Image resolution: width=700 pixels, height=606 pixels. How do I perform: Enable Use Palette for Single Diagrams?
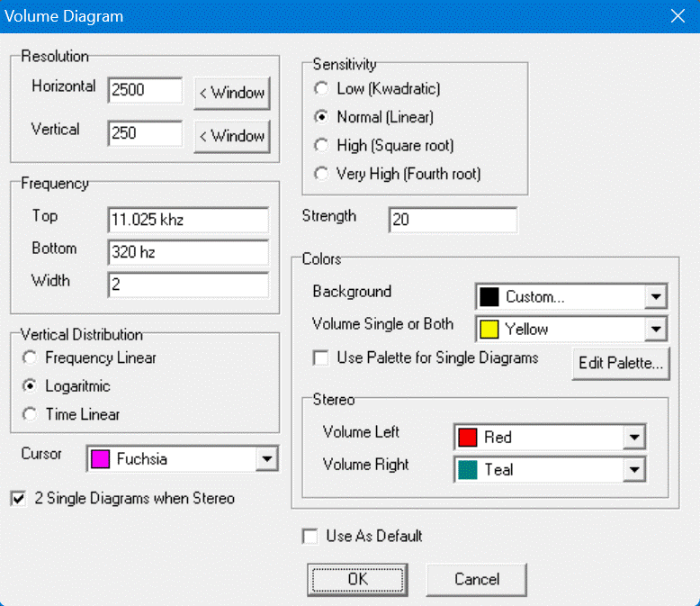[320, 358]
